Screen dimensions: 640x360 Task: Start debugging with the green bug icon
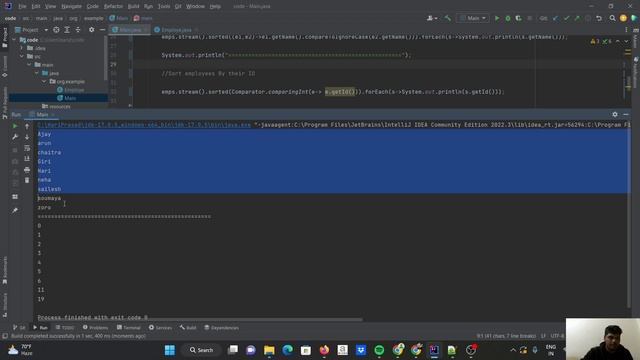click(x=508, y=18)
